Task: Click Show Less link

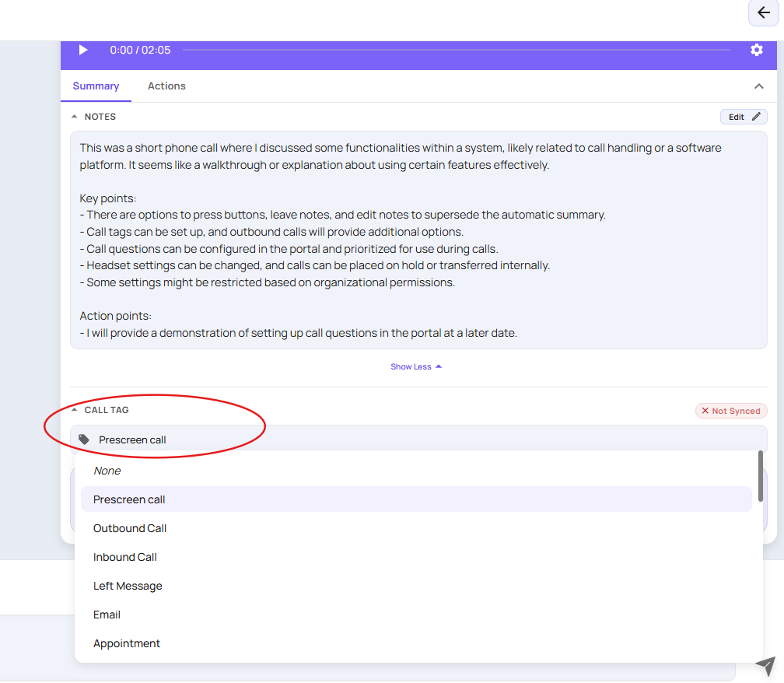Action: [416, 366]
